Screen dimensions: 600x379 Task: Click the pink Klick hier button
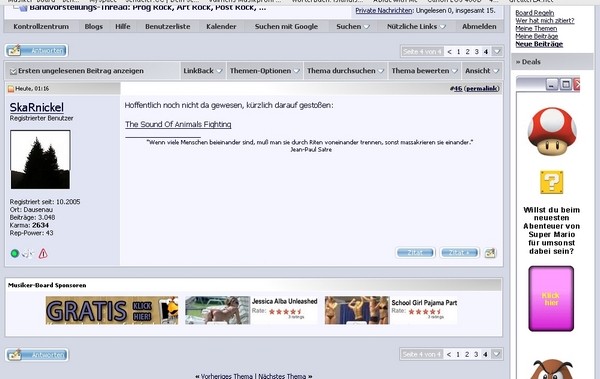click(x=551, y=299)
